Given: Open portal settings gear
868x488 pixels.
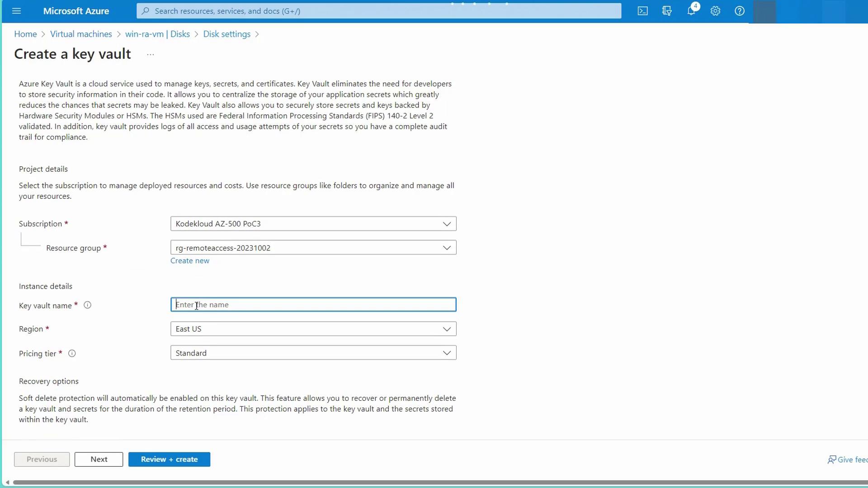Looking at the screenshot, I should (715, 11).
